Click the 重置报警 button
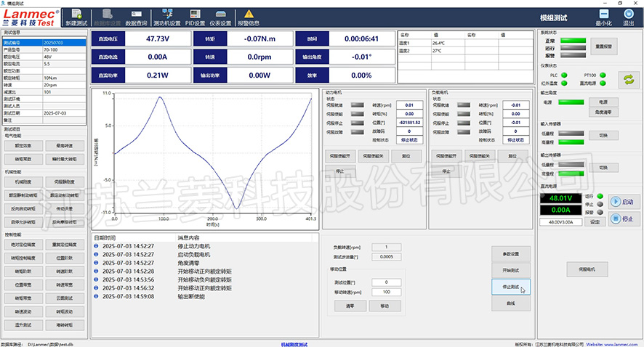Viewport: 644px width, 347px height. click(604, 46)
